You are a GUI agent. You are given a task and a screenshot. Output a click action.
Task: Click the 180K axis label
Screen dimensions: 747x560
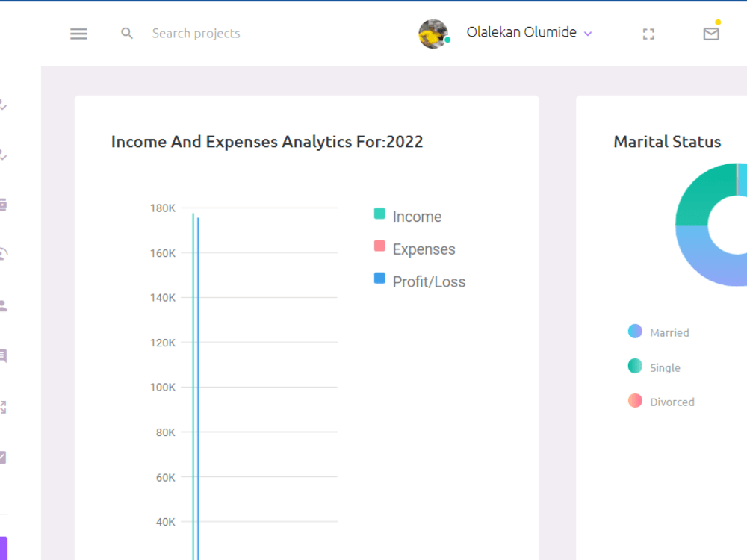[x=162, y=208]
